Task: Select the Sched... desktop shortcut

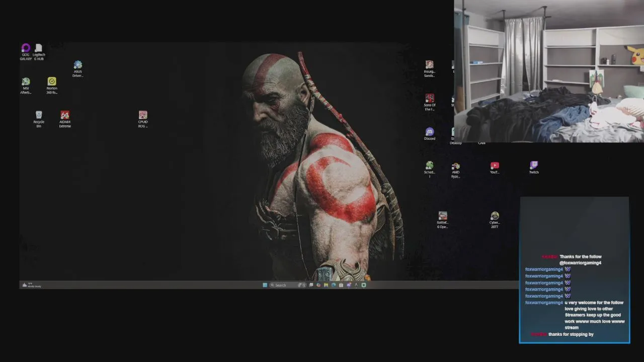Action: 429,169
